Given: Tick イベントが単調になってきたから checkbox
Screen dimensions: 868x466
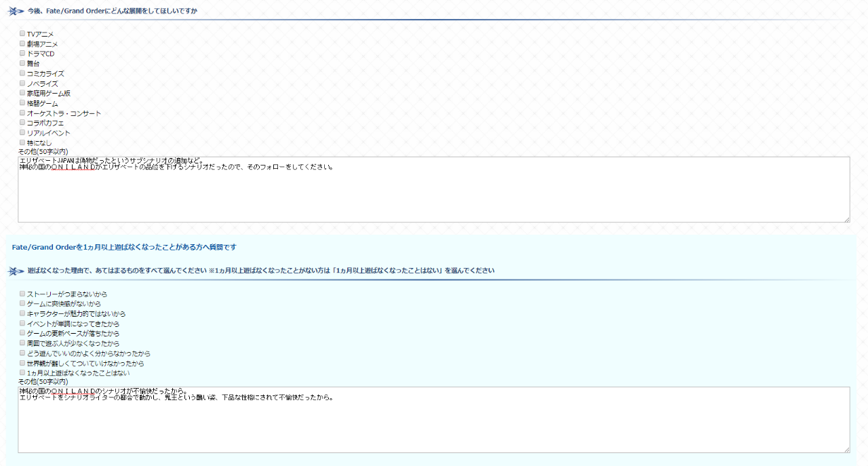Looking at the screenshot, I should [x=22, y=324].
